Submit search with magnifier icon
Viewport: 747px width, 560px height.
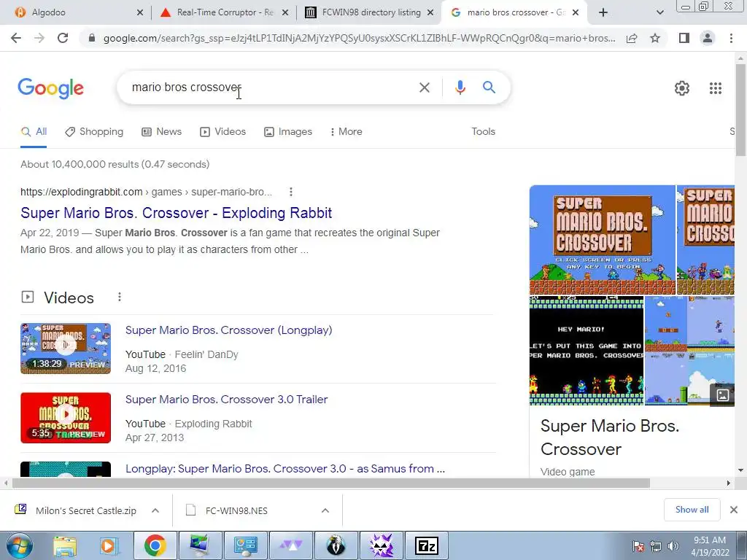(x=489, y=87)
